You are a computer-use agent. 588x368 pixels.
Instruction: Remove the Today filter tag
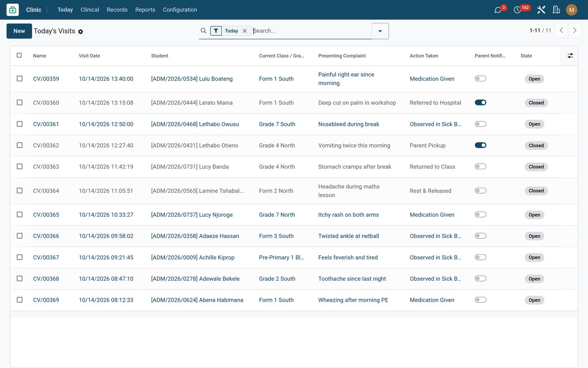point(245,31)
